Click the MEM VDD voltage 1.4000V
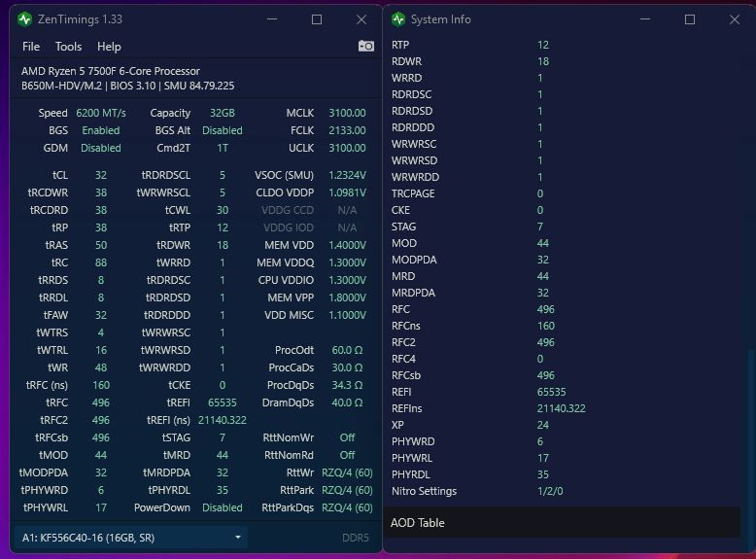 [x=347, y=245]
